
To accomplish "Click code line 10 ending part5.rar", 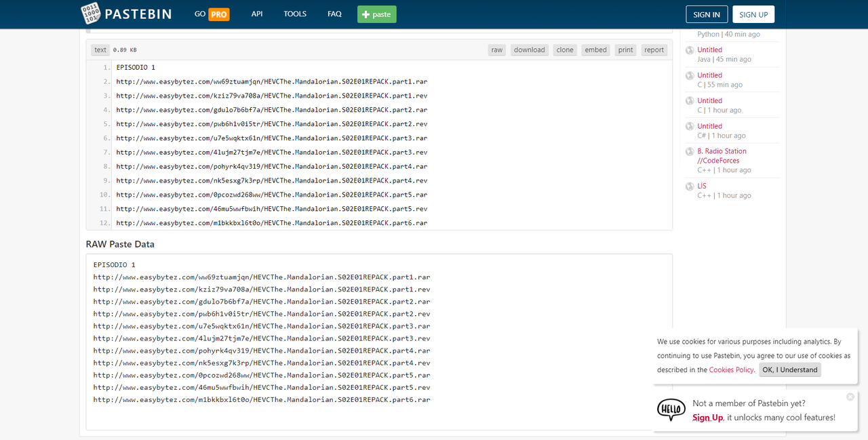I will click(x=271, y=195).
